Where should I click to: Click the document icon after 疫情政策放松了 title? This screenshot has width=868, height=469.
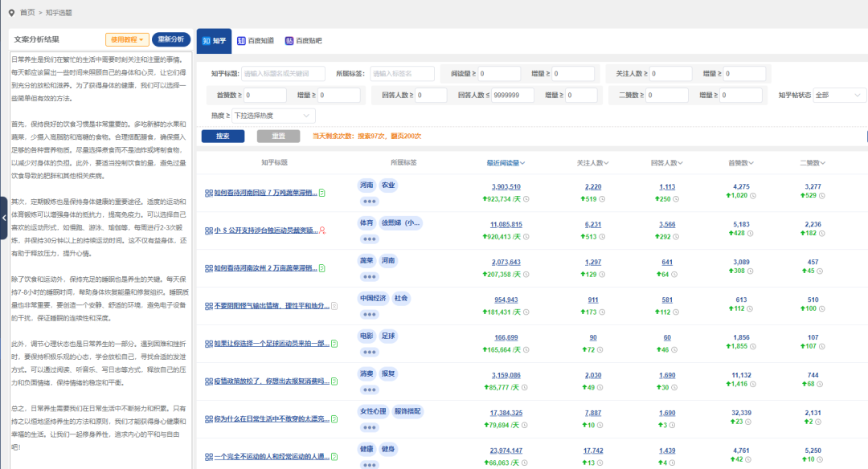pos(334,381)
